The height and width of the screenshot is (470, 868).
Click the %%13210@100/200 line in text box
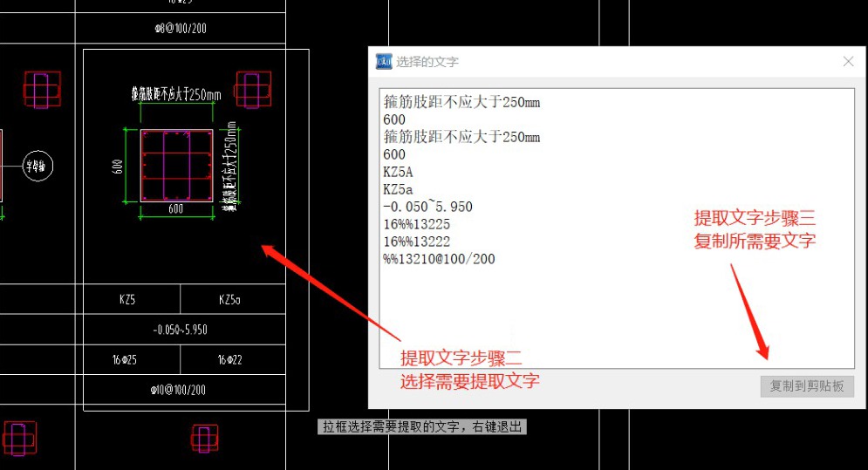click(439, 259)
